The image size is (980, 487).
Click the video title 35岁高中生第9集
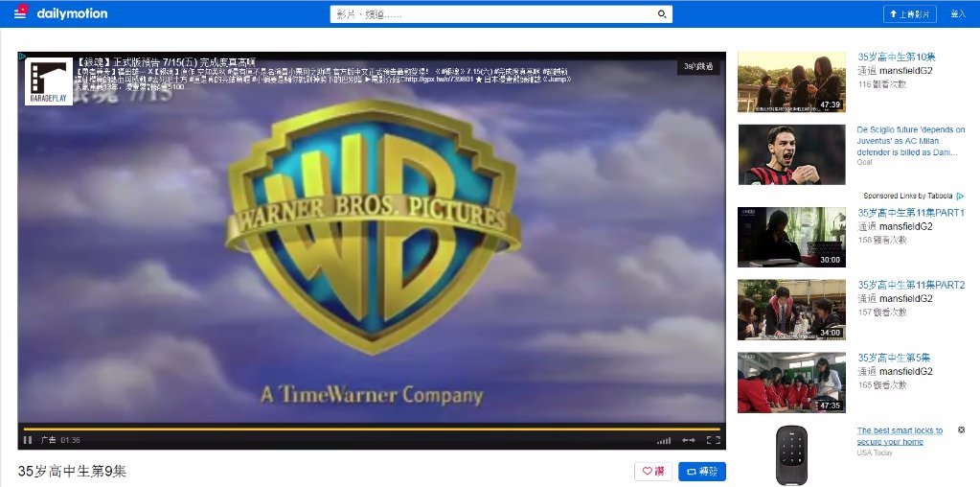(x=72, y=472)
